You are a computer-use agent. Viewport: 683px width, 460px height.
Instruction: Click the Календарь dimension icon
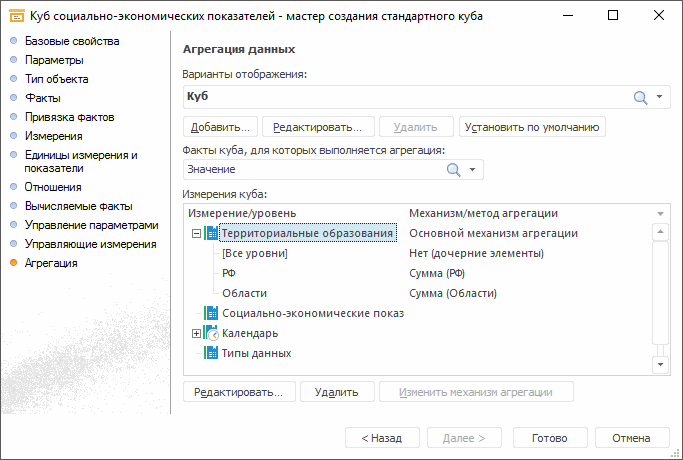click(211, 333)
